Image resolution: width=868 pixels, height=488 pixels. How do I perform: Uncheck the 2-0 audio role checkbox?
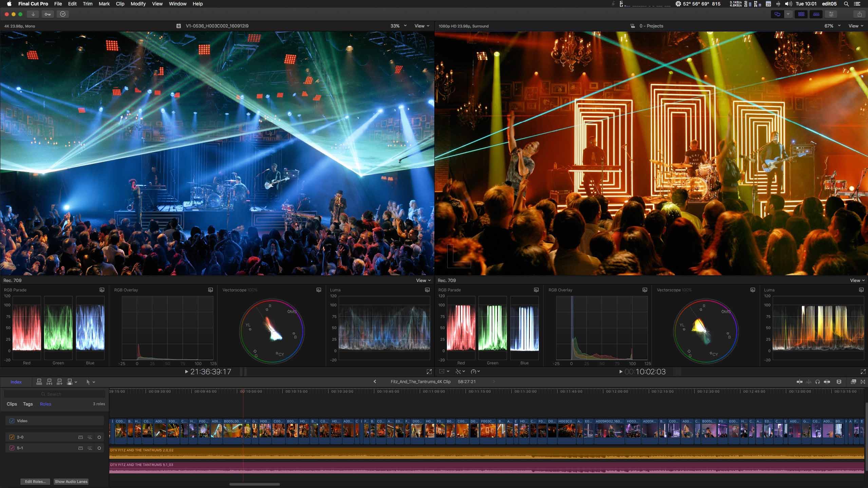pyautogui.click(x=12, y=437)
